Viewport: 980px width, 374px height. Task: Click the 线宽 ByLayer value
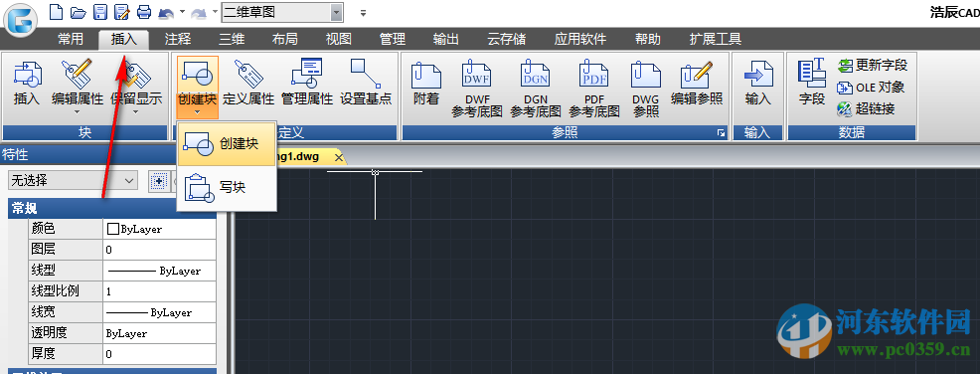click(x=159, y=312)
